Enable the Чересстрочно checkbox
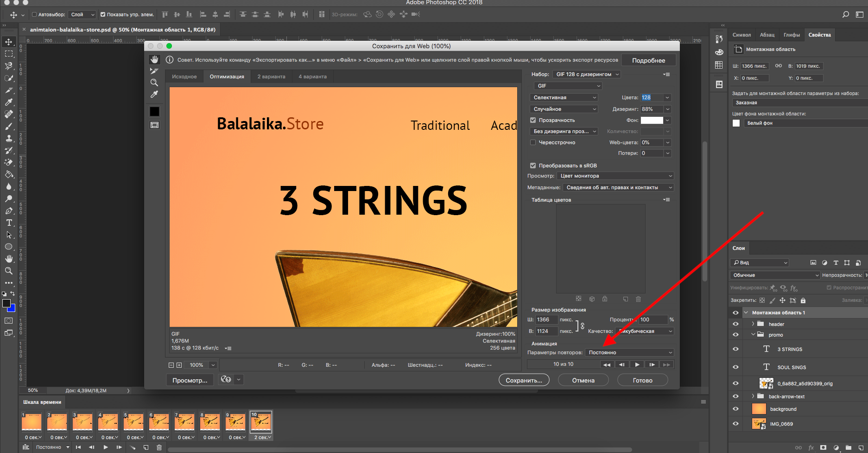This screenshot has width=868, height=453. [533, 142]
